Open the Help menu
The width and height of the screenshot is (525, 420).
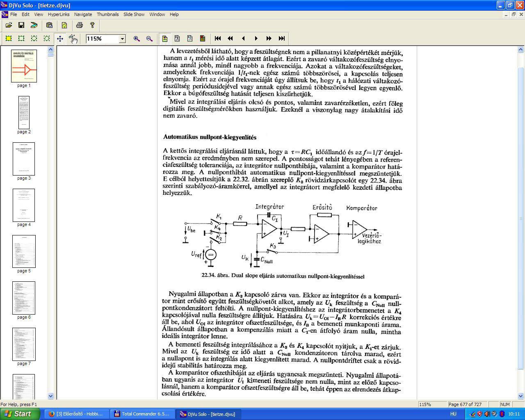point(174,14)
